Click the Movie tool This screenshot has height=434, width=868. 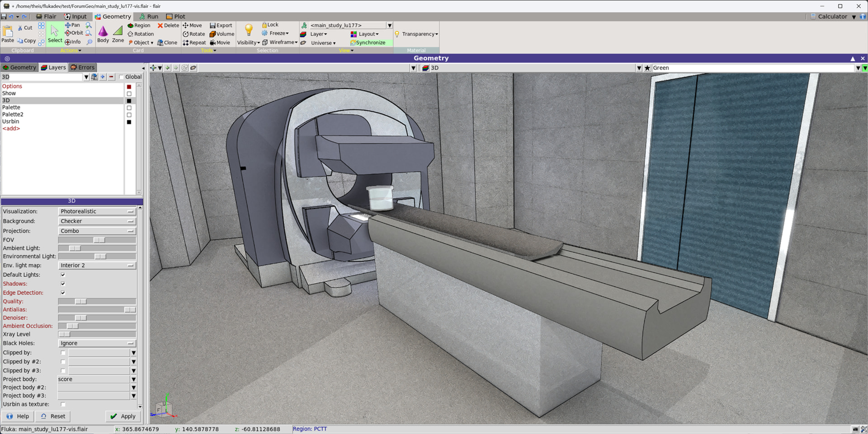click(220, 42)
